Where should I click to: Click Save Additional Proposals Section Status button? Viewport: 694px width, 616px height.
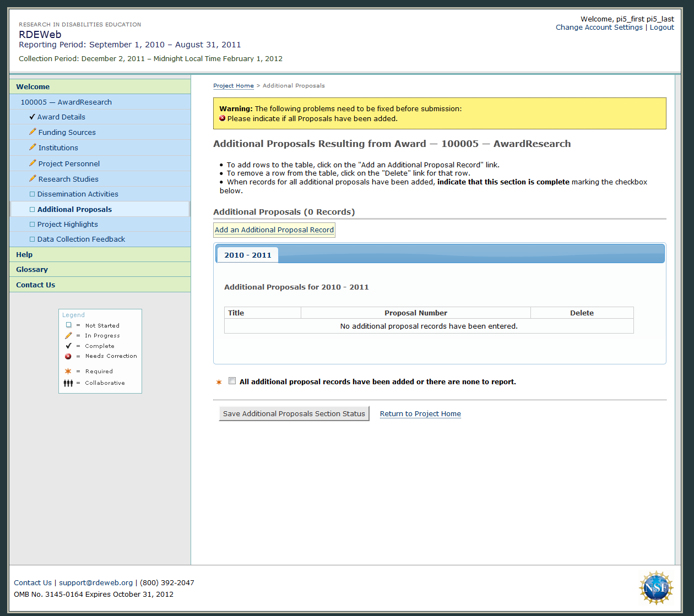(x=294, y=413)
